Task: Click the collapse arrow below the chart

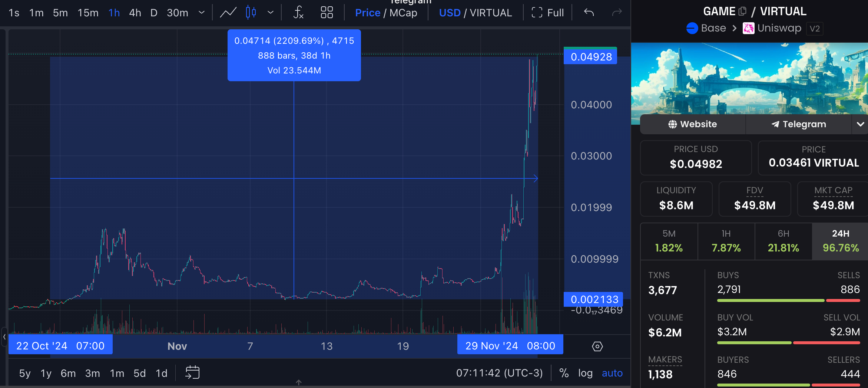Action: tap(299, 382)
